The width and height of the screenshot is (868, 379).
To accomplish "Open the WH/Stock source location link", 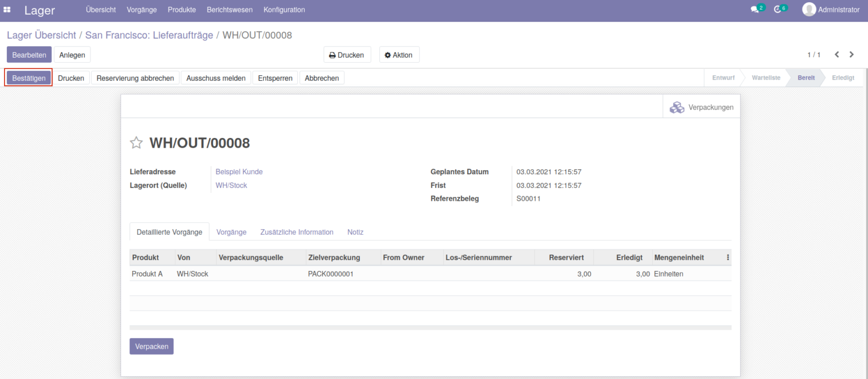I will [x=231, y=185].
